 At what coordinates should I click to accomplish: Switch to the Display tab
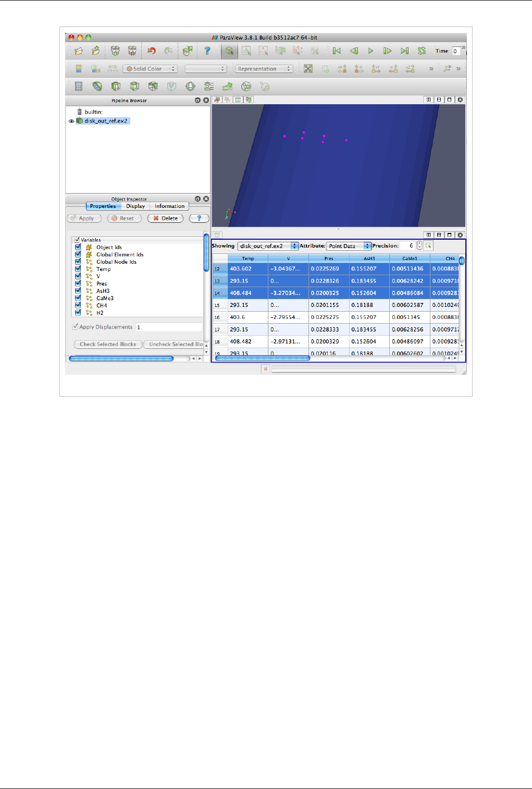135,206
